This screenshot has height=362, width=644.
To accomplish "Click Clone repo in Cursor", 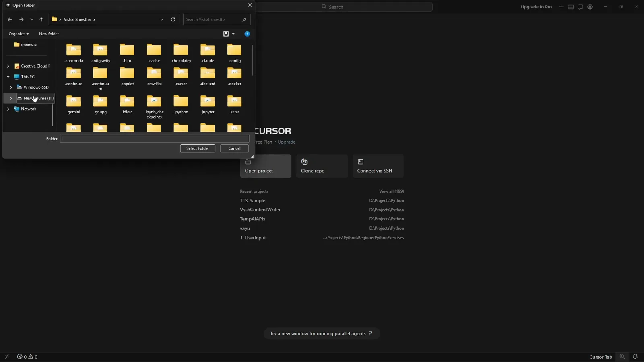I will pos(322,166).
